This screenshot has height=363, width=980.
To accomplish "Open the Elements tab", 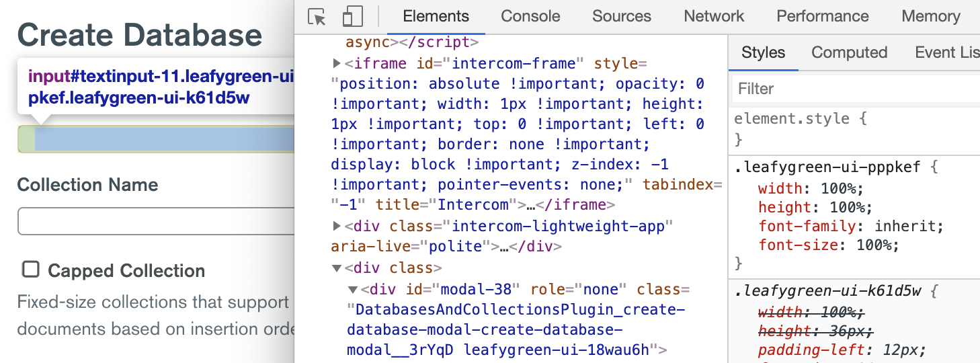I will [x=436, y=16].
